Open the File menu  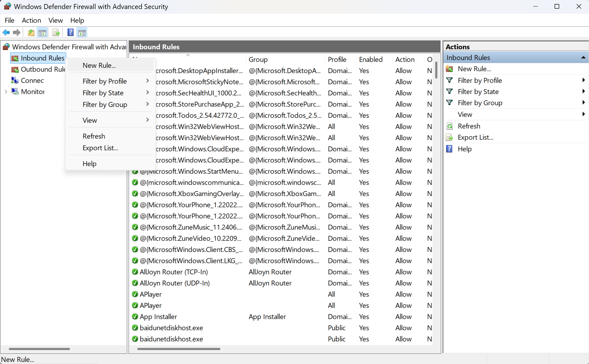coord(9,20)
